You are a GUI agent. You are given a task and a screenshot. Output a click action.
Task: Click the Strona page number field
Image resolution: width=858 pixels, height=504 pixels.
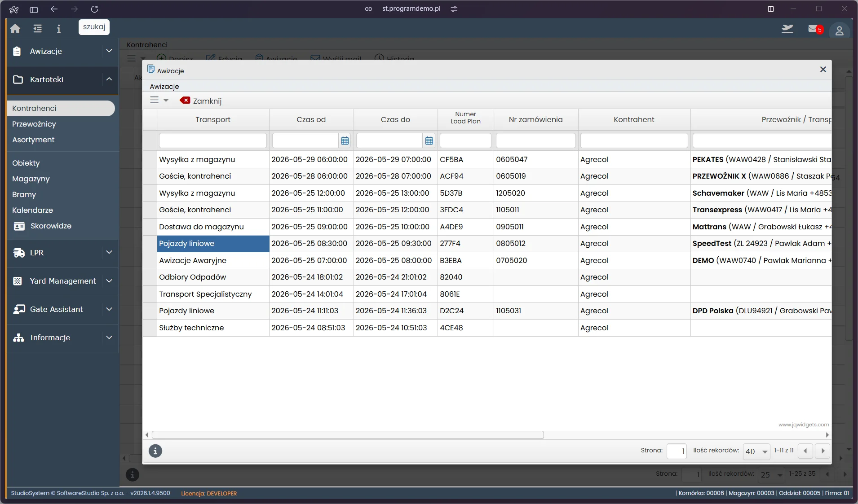click(677, 451)
